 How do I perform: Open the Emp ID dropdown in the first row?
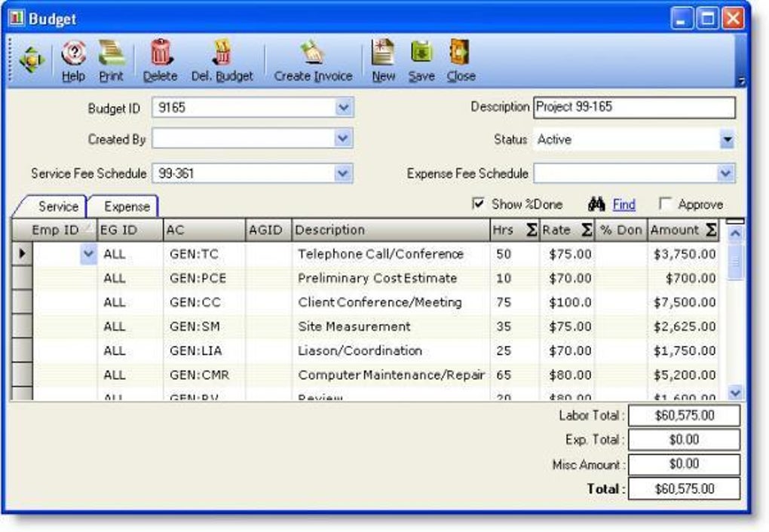[87, 254]
